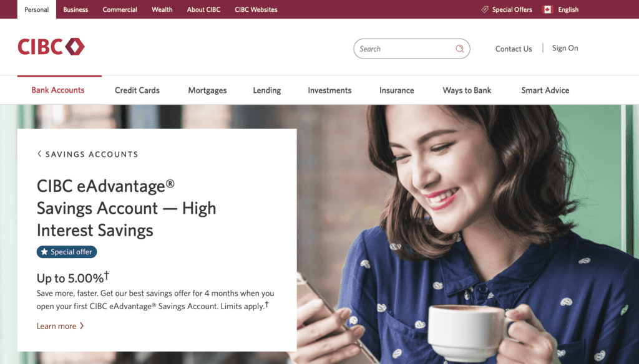Expand the Credit Cards menu

(x=137, y=90)
